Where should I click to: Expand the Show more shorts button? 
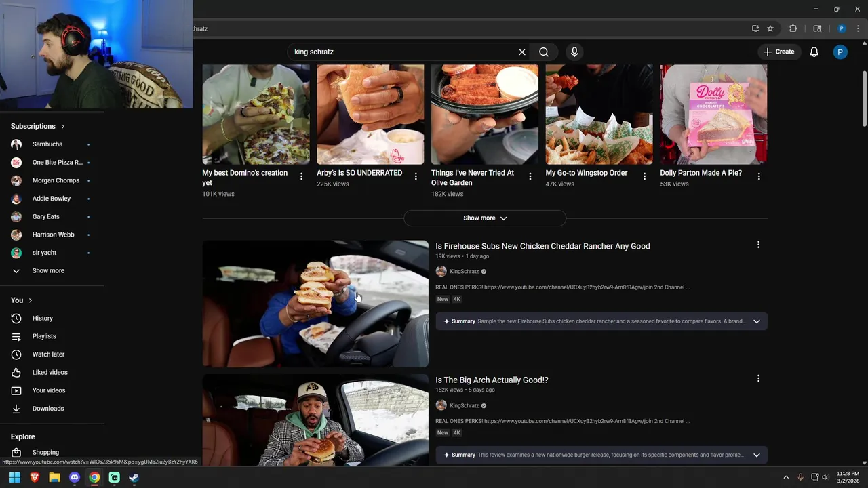[485, 218]
